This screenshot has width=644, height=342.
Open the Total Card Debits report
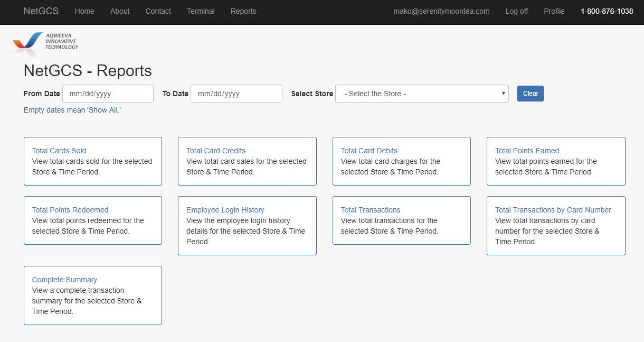coord(369,151)
